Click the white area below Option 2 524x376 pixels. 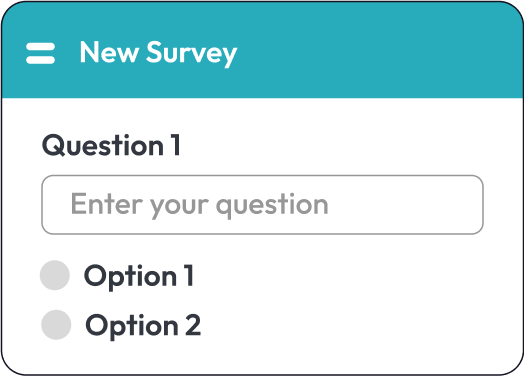(261, 358)
